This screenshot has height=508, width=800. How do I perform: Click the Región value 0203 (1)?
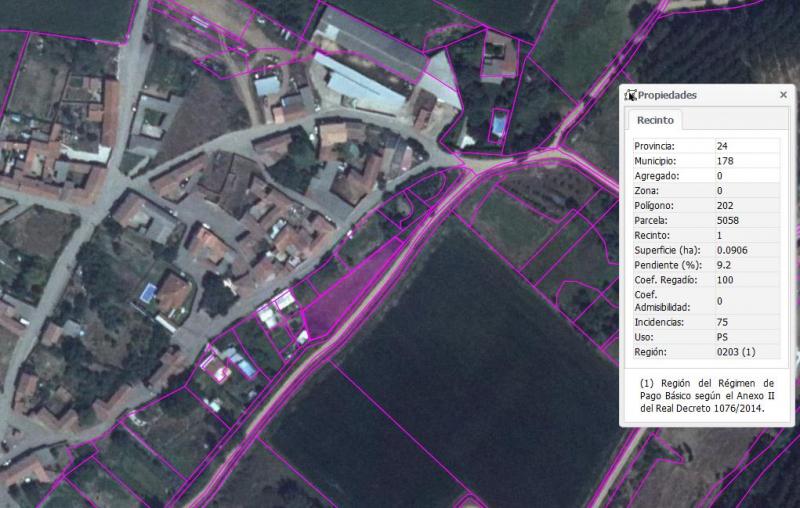coord(735,352)
